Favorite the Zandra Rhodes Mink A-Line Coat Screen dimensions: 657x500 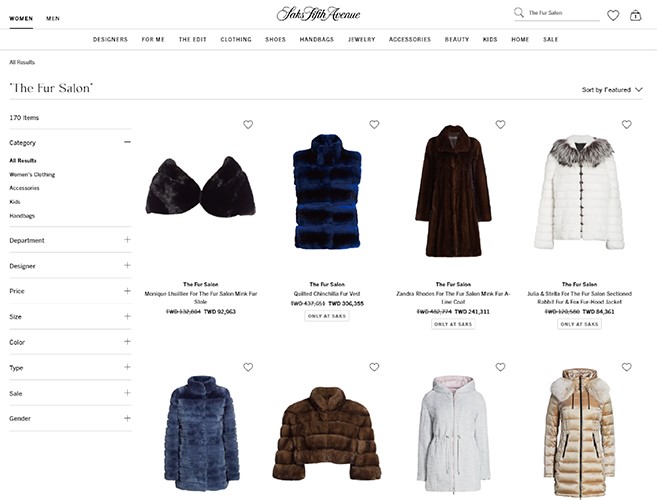click(500, 124)
